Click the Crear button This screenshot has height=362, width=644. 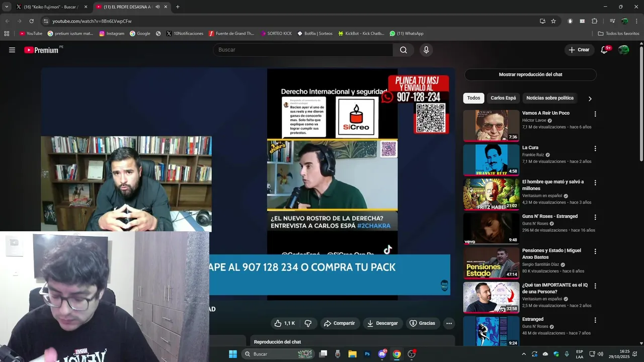tap(579, 50)
